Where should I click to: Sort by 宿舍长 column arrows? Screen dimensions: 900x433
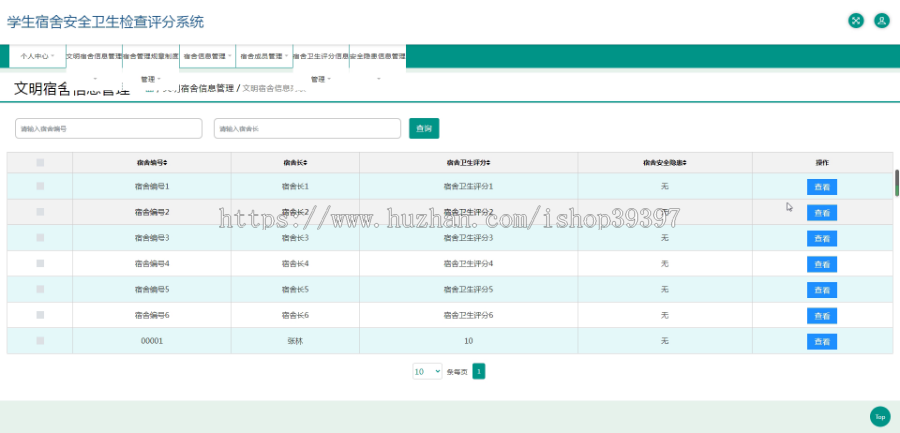305,163
